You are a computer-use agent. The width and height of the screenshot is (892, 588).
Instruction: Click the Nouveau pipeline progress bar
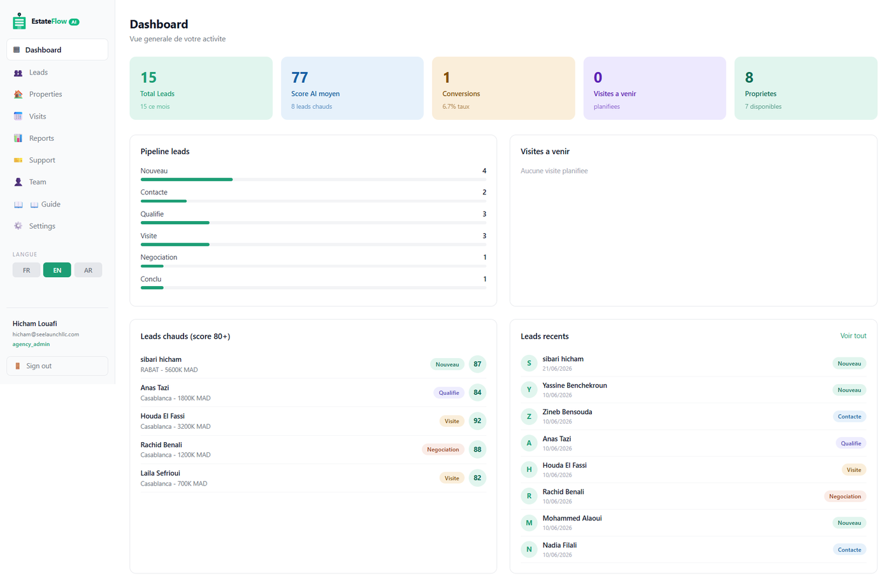click(x=313, y=180)
